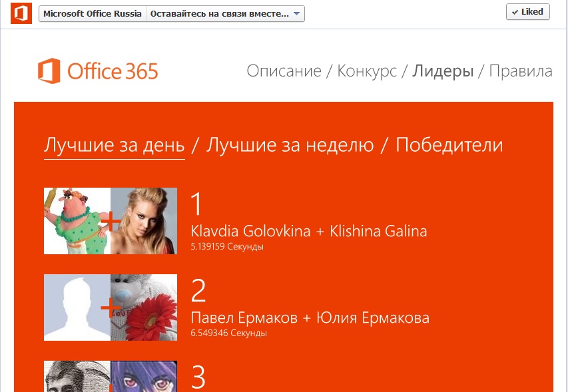This screenshot has height=392, width=568.
Task: Click the blonde woman photo in first place
Action: coord(144,221)
